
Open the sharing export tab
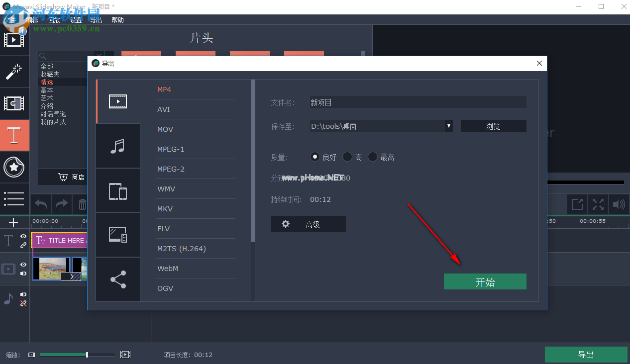118,279
